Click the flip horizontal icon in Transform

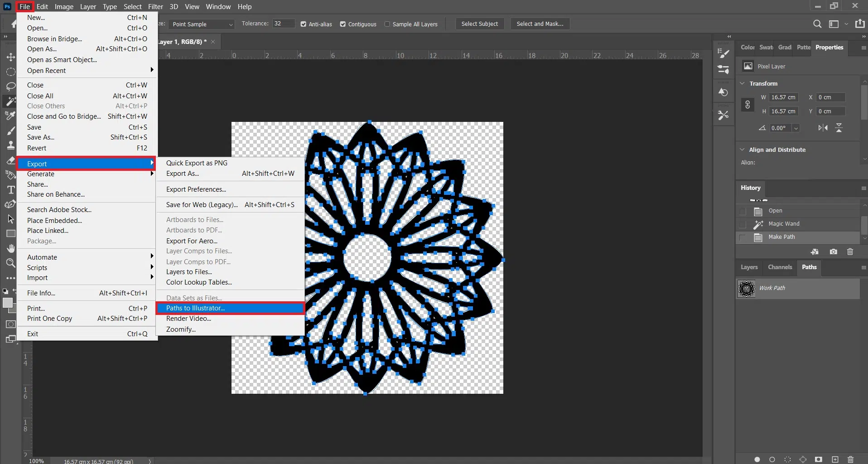click(x=823, y=128)
